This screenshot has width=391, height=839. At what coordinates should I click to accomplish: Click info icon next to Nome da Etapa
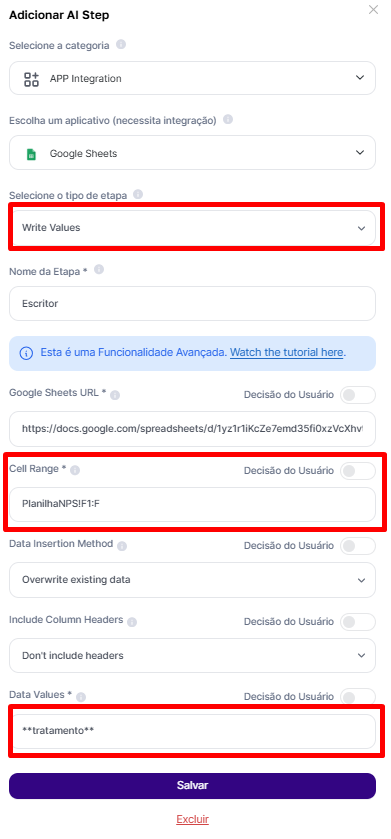pos(98,270)
